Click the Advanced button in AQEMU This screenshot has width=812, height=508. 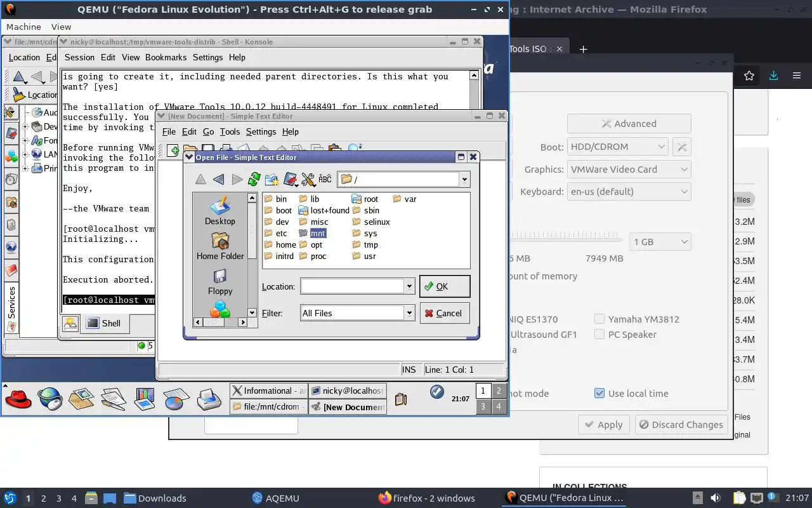click(x=629, y=124)
